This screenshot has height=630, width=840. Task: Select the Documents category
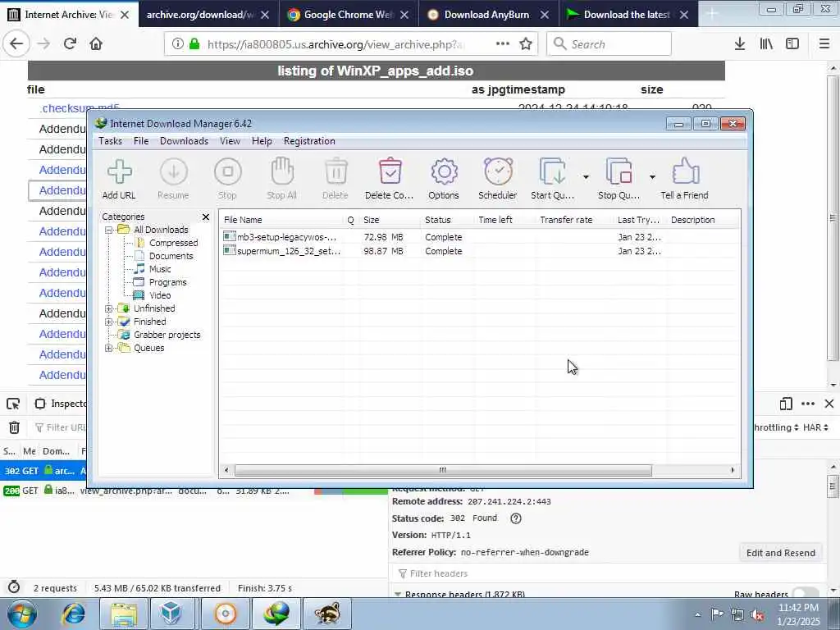(171, 256)
